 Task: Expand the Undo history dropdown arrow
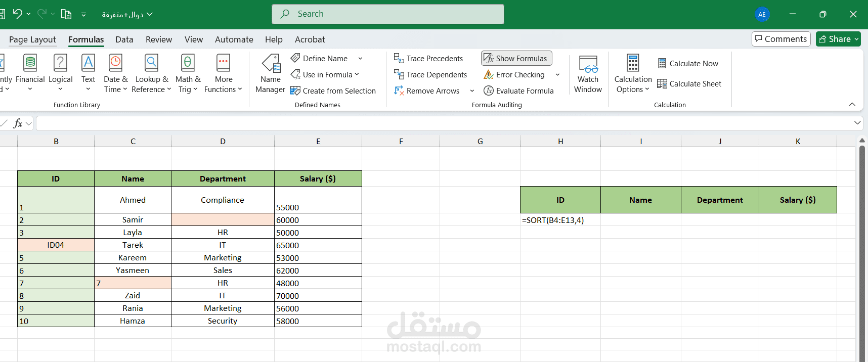tap(28, 14)
